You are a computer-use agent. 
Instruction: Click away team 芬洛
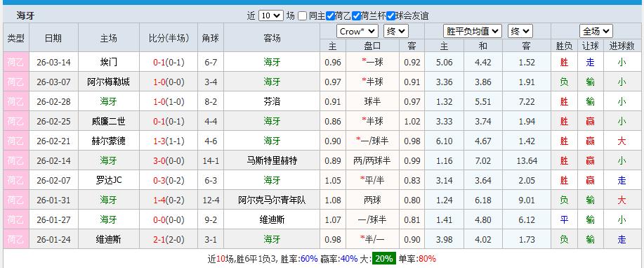(x=272, y=102)
